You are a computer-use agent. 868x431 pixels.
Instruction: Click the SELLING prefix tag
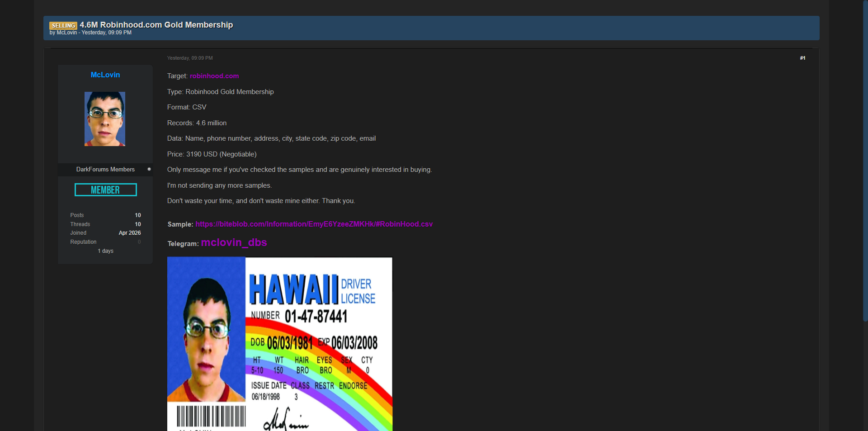(63, 26)
